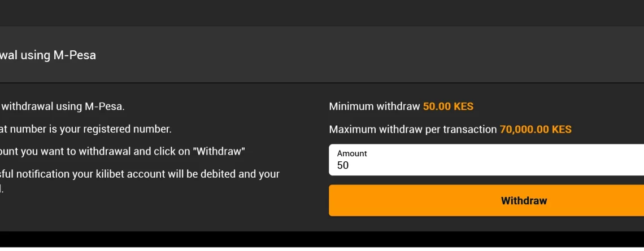Click the dark bar above the header
The height and width of the screenshot is (251, 644).
click(322, 13)
